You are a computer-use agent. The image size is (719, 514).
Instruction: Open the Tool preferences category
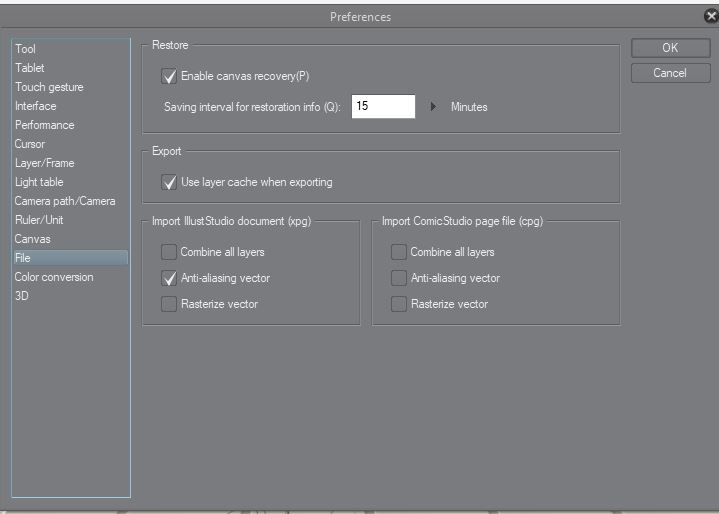tap(26, 49)
